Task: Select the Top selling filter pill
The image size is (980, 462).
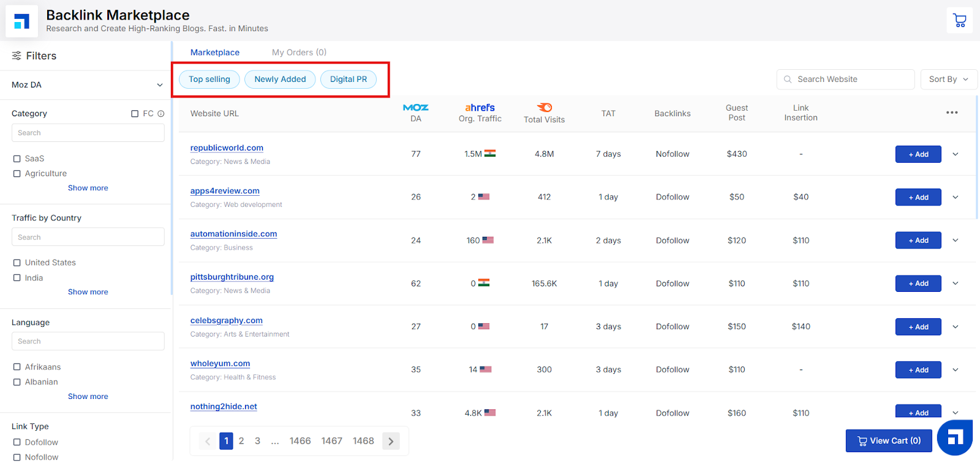Action: coord(209,80)
